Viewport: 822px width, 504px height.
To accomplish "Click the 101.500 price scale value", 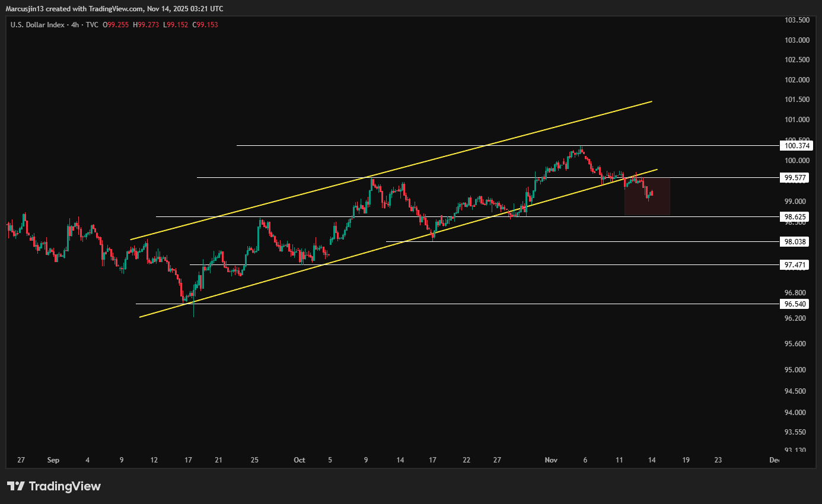I will pos(796,100).
